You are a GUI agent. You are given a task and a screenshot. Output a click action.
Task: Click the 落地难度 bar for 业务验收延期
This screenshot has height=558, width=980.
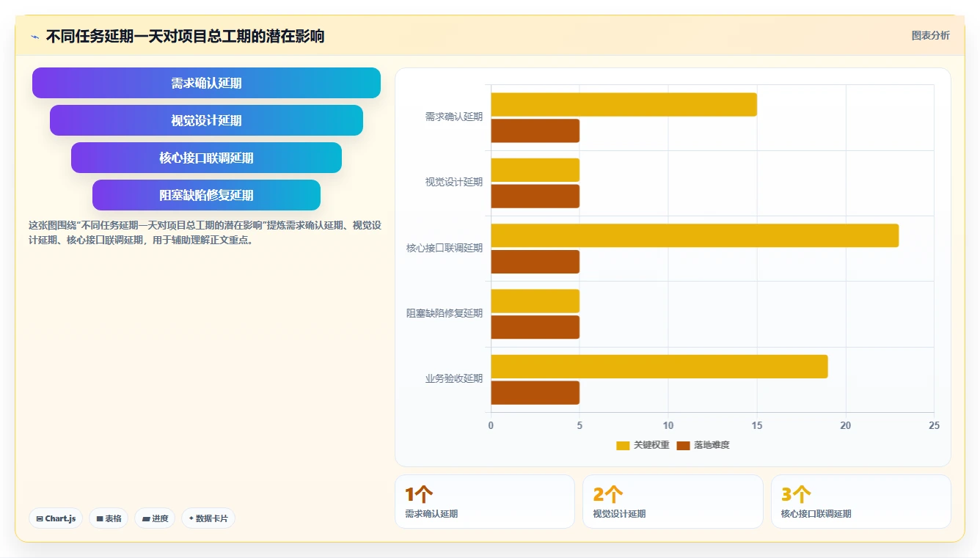[535, 393]
